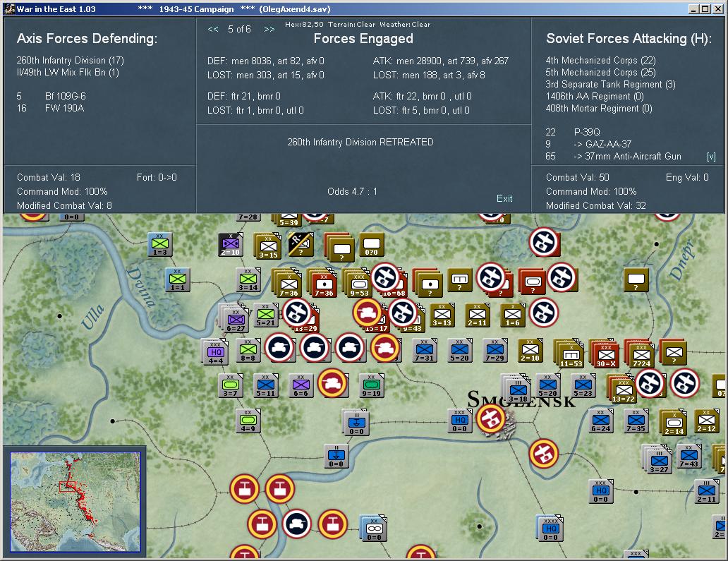Go to previous battle report with << arrows
728x561 pixels.
point(213,30)
